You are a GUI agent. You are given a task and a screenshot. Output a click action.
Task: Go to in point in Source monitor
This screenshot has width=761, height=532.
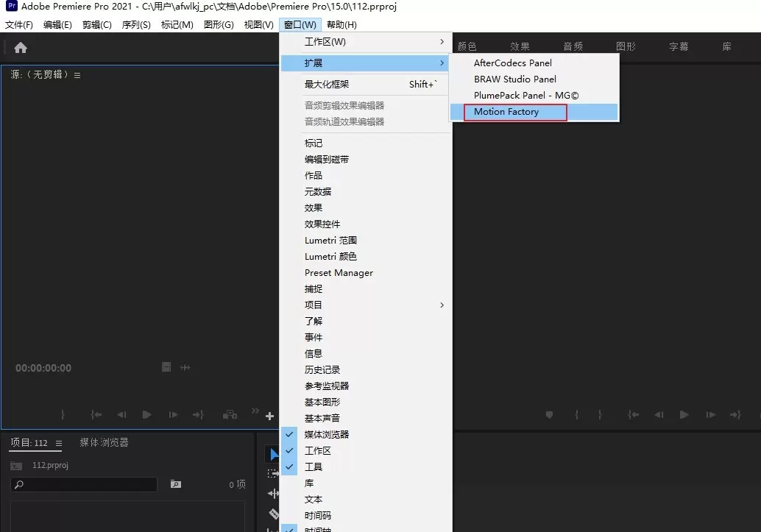coord(96,414)
